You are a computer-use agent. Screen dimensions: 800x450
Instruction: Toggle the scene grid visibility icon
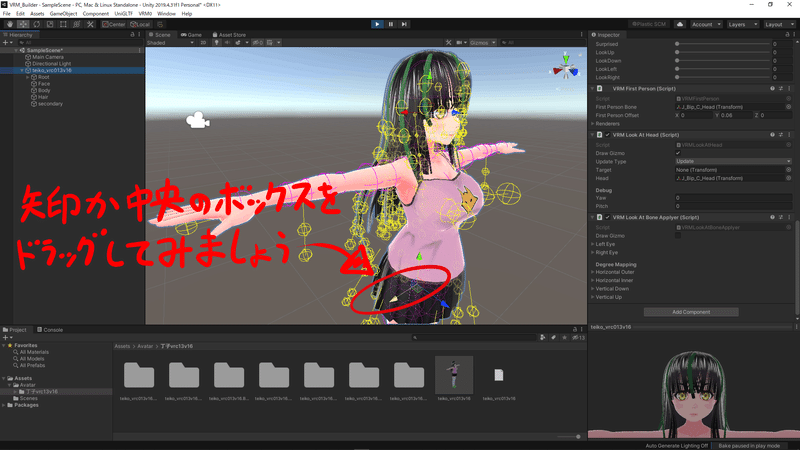270,43
